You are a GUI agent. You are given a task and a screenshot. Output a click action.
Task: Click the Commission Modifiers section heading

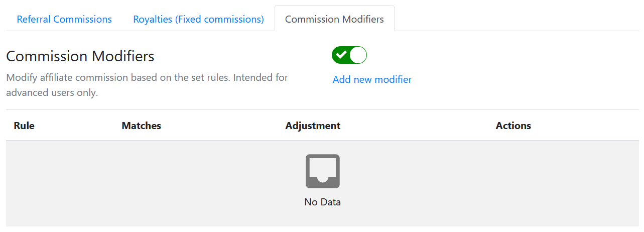[x=80, y=56]
